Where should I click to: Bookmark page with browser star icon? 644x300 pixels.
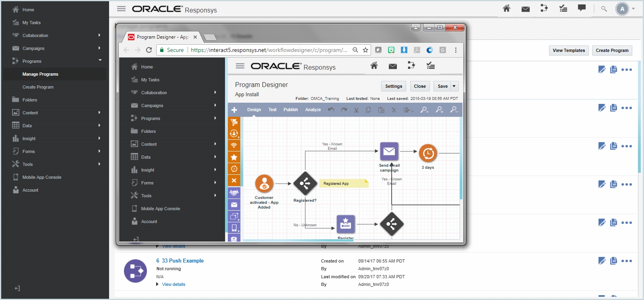tap(365, 50)
